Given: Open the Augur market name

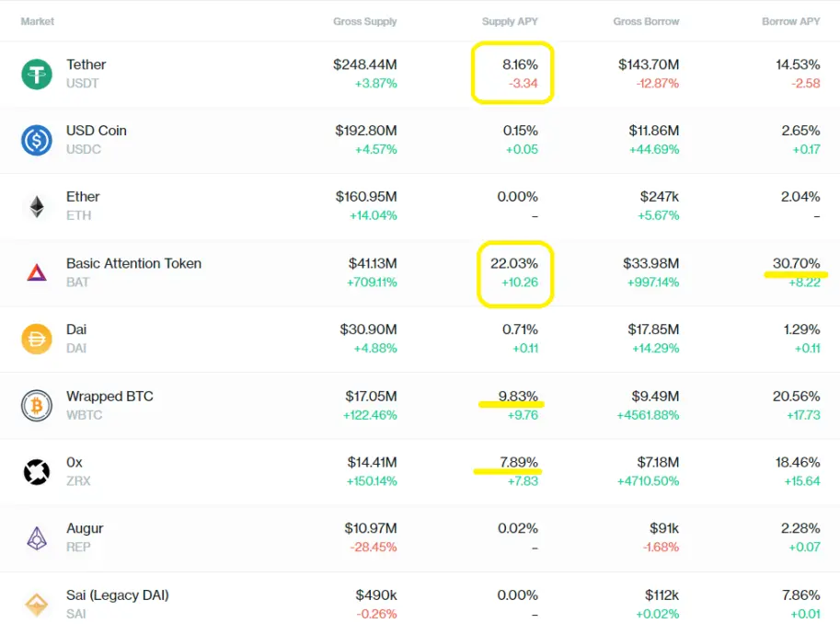Looking at the screenshot, I should 85,529.
